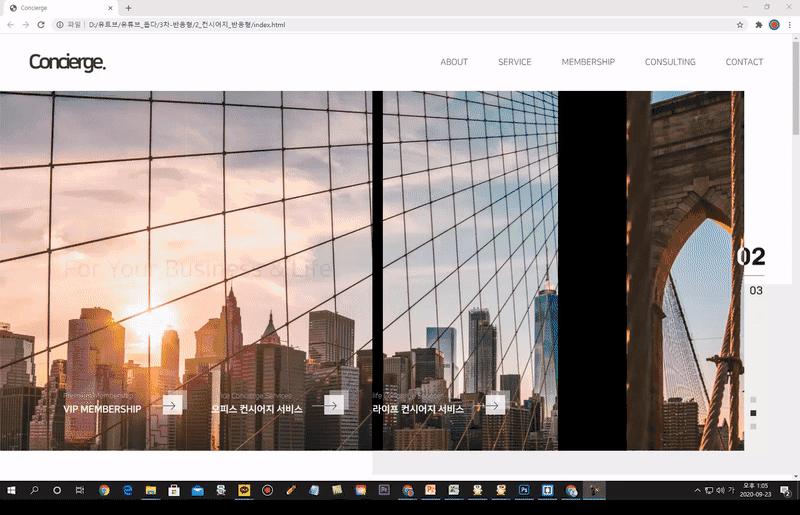Select the third slider pagination dot

(753, 426)
